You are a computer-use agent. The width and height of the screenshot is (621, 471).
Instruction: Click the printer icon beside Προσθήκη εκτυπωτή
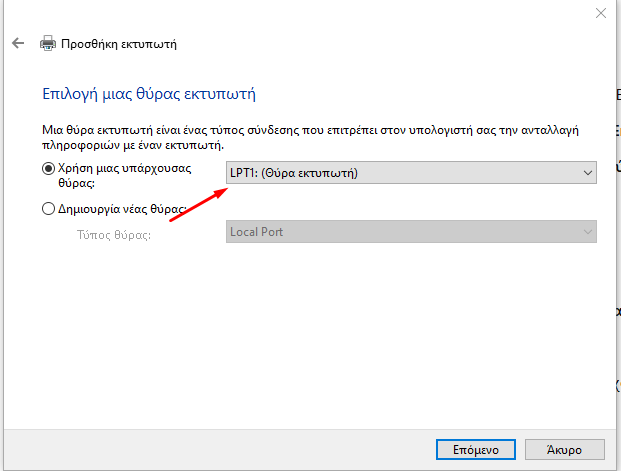tap(48, 43)
